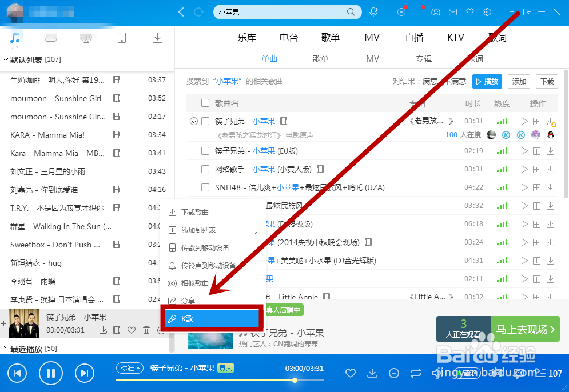
Task: Play previous track
Action: pyautogui.click(x=17, y=373)
